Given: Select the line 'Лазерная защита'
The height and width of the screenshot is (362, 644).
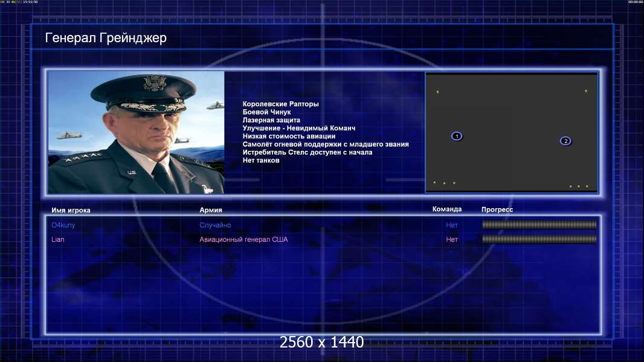Looking at the screenshot, I should [271, 120].
